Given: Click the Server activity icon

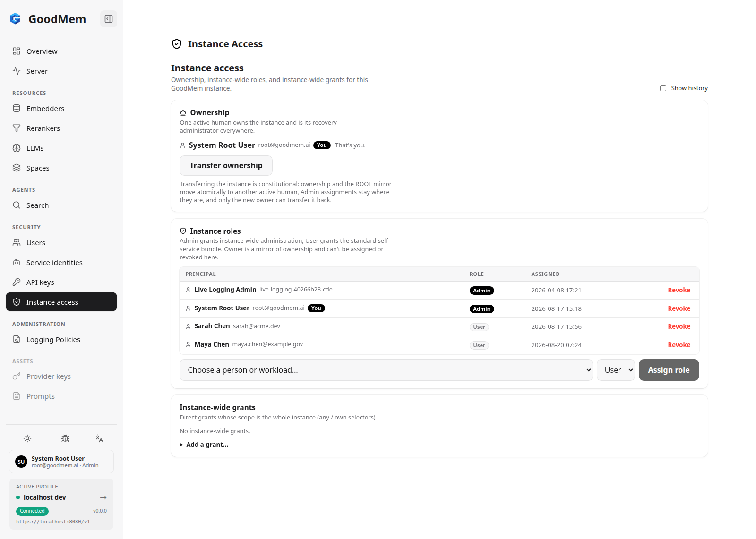Looking at the screenshot, I should pyautogui.click(x=17, y=71).
